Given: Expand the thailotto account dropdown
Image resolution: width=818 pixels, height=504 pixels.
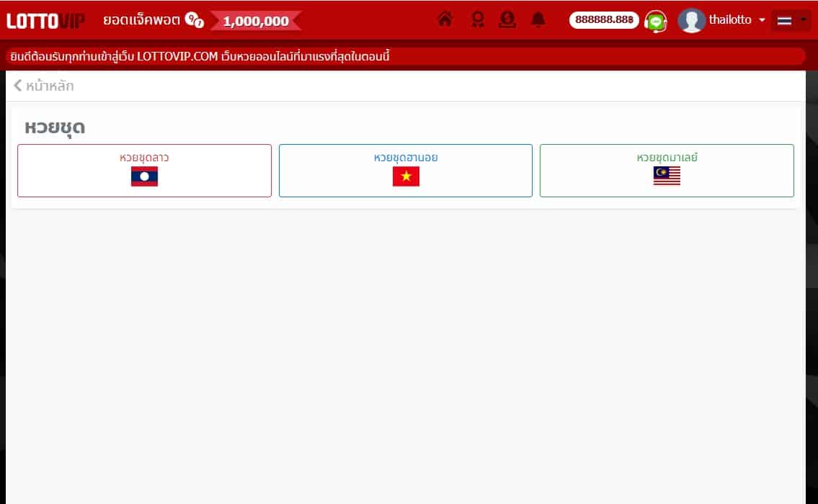Looking at the screenshot, I should point(737,20).
